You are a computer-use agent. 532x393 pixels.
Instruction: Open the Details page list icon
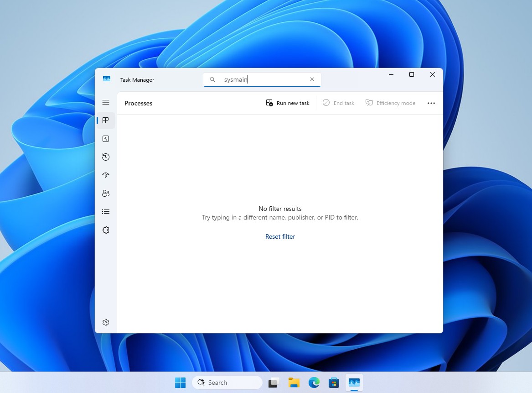coord(106,212)
